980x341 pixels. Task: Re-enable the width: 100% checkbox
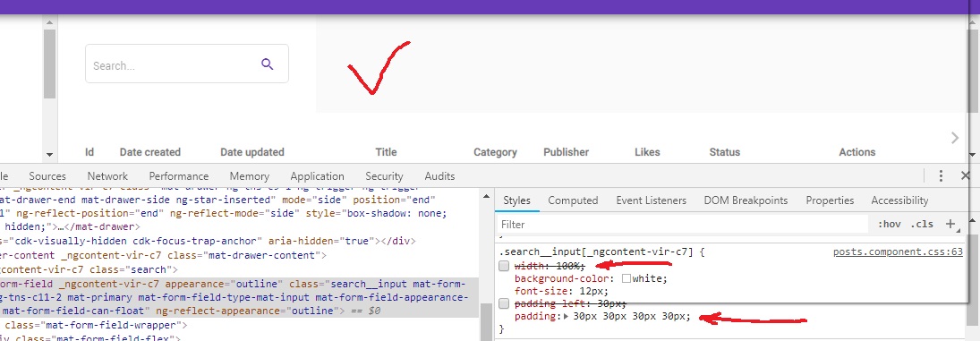click(504, 266)
